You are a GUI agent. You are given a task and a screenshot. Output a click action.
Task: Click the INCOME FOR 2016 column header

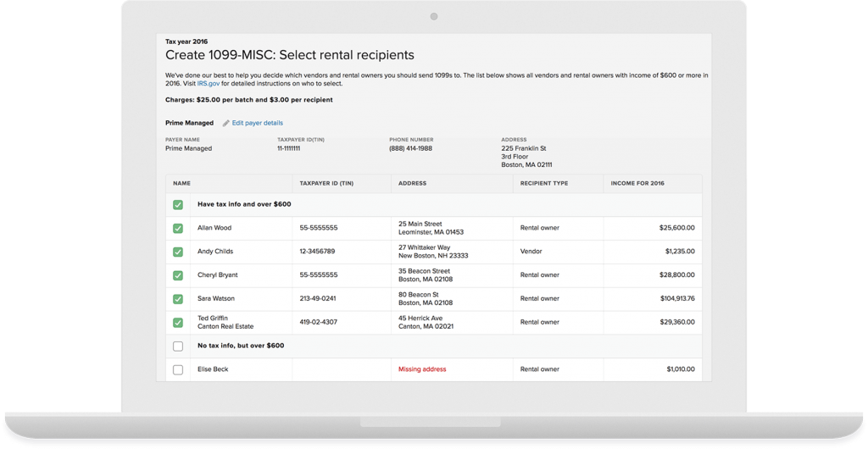pyautogui.click(x=637, y=183)
